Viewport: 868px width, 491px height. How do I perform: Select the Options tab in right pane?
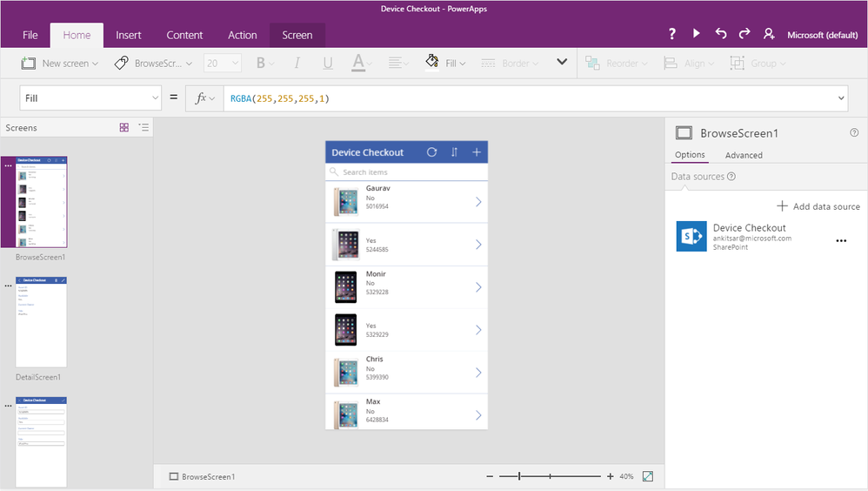coord(690,155)
